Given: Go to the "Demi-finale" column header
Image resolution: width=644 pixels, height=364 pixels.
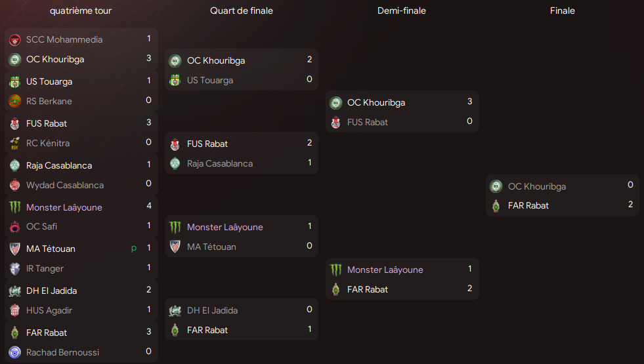Looking at the screenshot, I should pos(402,11).
